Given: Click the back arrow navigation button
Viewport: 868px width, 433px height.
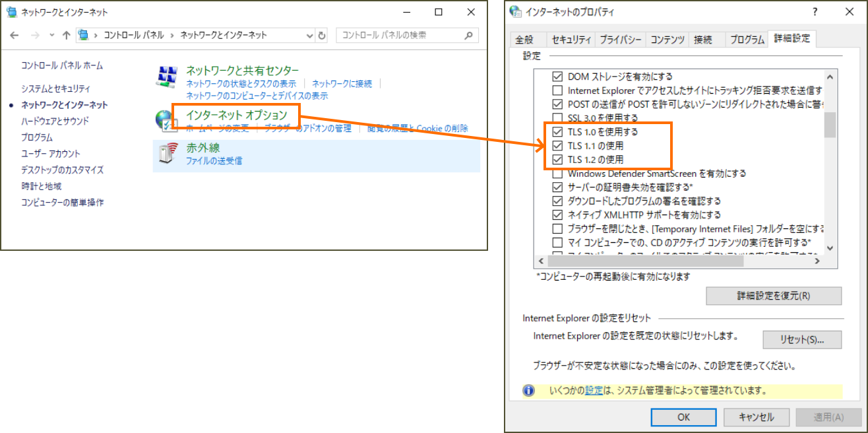Looking at the screenshot, I should coord(15,35).
